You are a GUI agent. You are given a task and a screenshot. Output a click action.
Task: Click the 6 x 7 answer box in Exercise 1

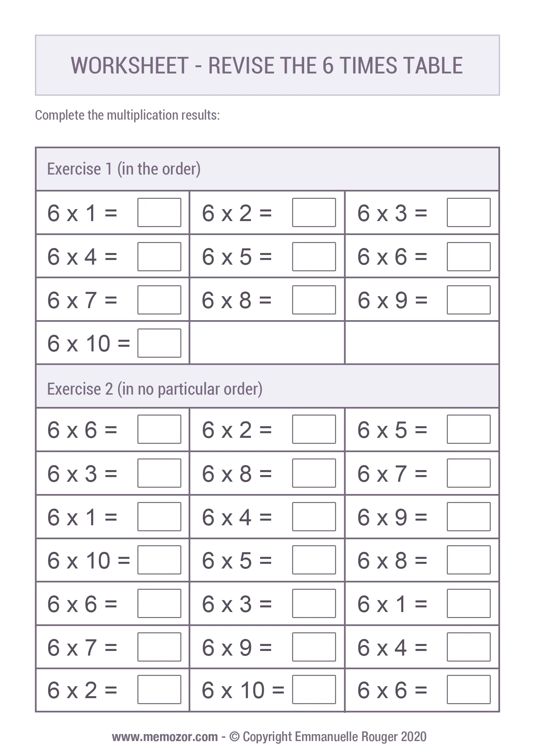[x=159, y=300]
